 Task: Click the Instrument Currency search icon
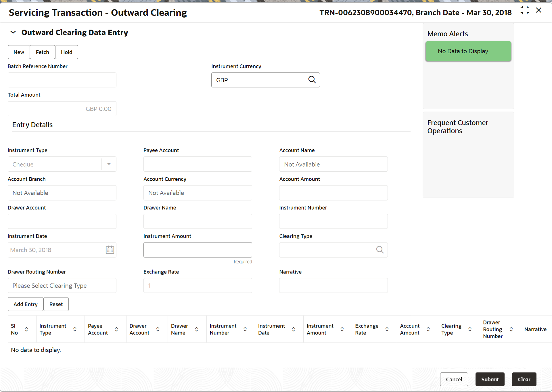(x=312, y=80)
